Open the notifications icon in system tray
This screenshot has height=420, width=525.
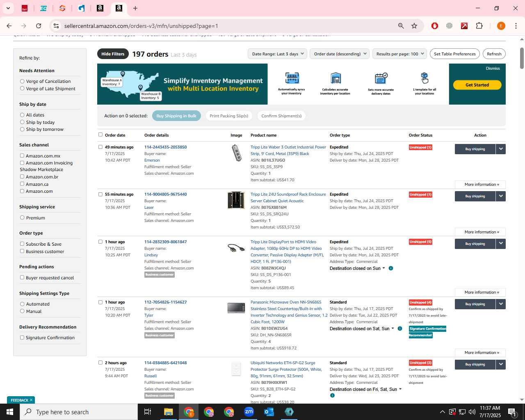tap(512, 412)
